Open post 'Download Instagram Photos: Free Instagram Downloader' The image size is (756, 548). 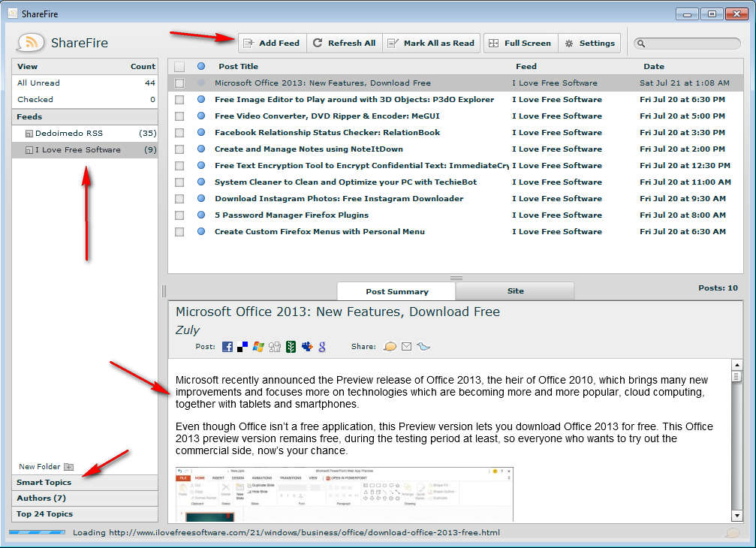click(x=339, y=199)
